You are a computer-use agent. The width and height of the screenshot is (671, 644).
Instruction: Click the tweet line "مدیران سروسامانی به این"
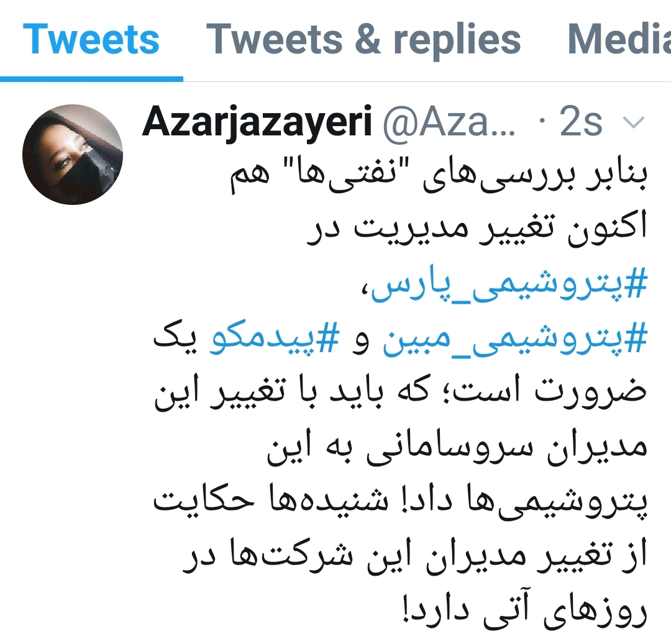(x=457, y=447)
